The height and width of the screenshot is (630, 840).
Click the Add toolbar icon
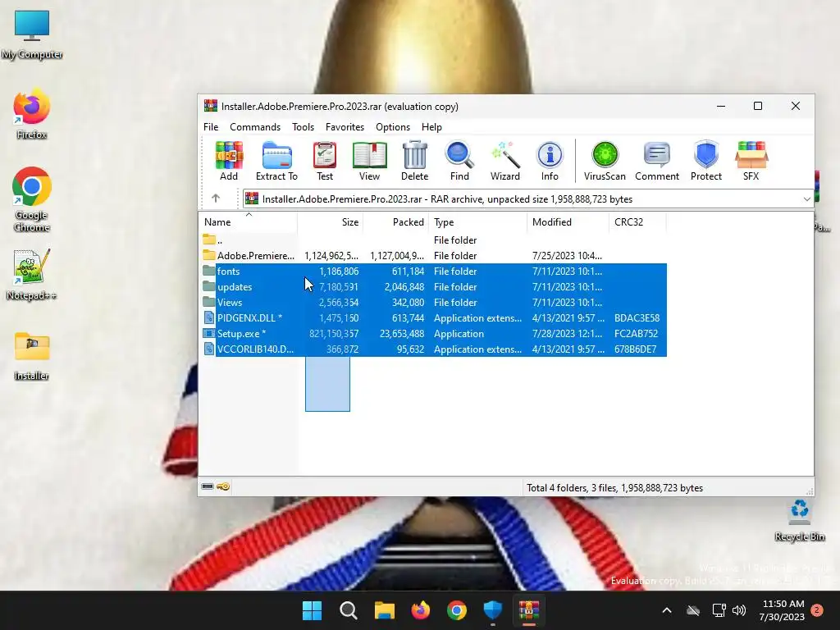229,161
